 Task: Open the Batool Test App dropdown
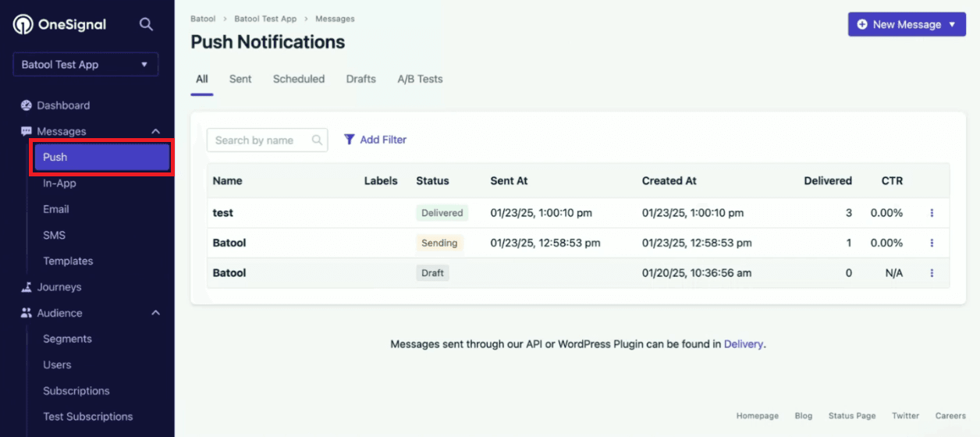85,65
